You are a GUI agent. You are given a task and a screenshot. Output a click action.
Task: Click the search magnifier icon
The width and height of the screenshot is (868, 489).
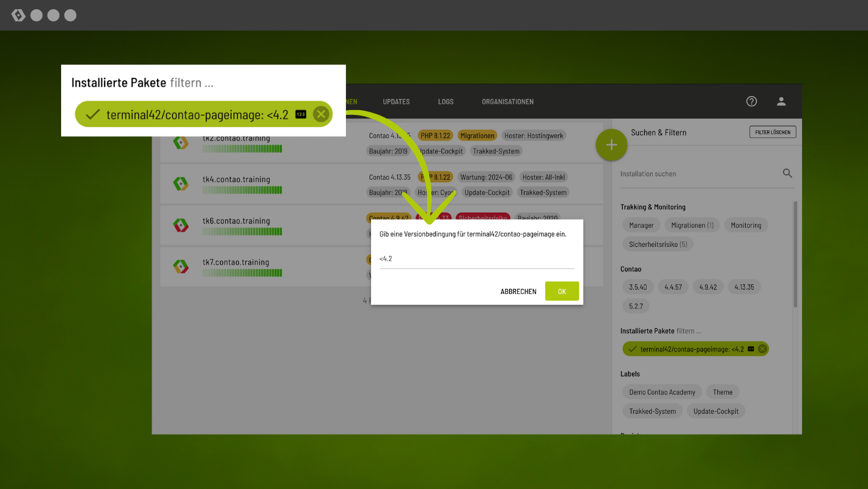[x=787, y=174]
